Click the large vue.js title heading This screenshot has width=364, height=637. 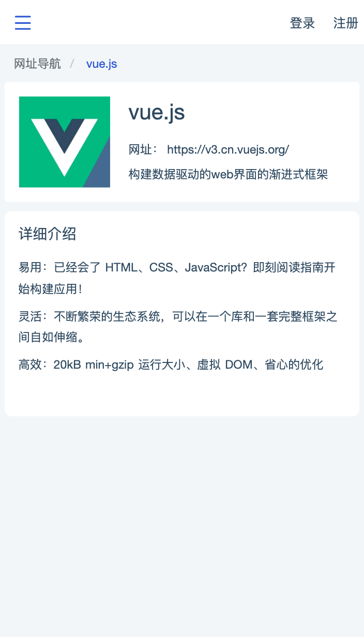157,112
